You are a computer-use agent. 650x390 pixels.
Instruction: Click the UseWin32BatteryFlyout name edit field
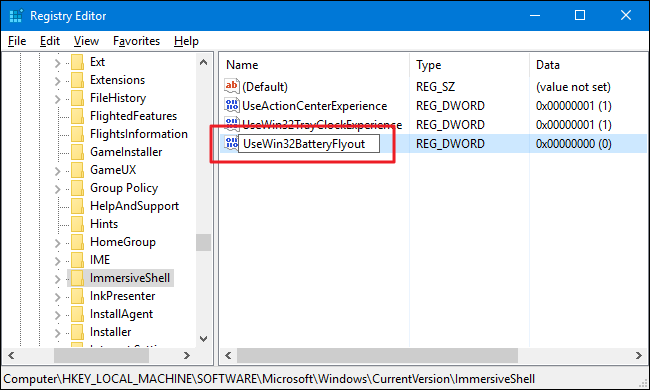(309, 143)
